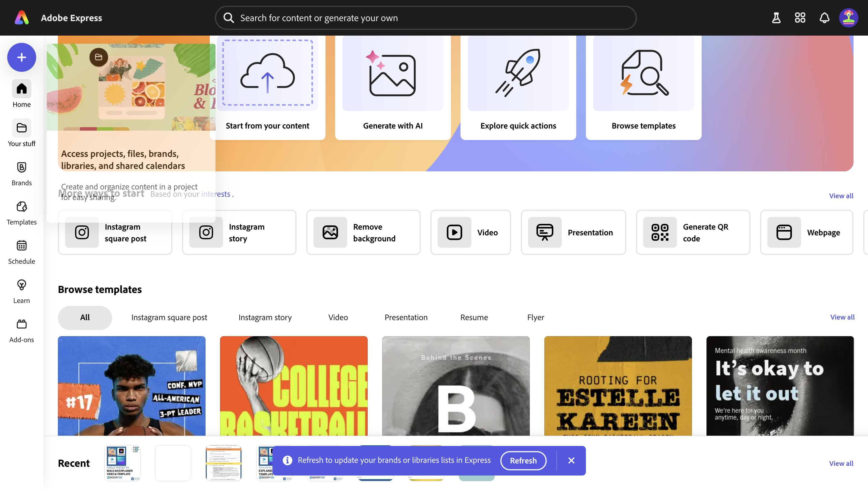Open the beaker experiments icon
Screen dimensions: 868x490
pyautogui.click(x=776, y=18)
